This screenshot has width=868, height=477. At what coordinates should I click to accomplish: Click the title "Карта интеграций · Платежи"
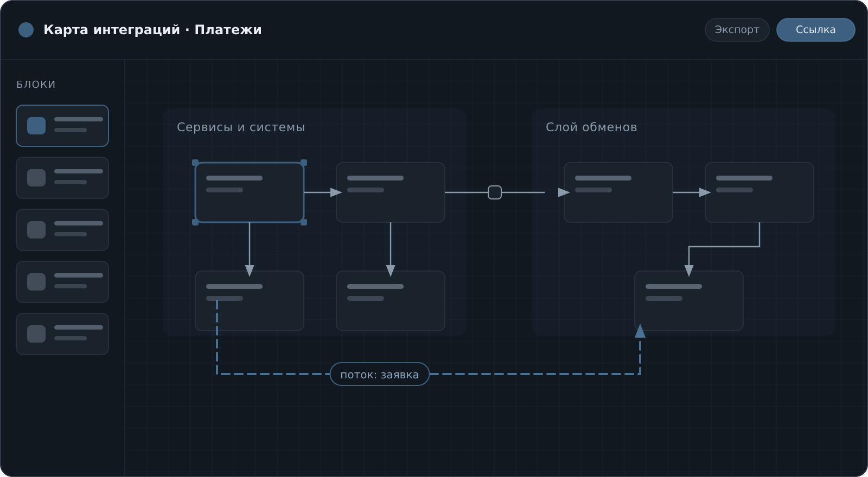click(152, 30)
